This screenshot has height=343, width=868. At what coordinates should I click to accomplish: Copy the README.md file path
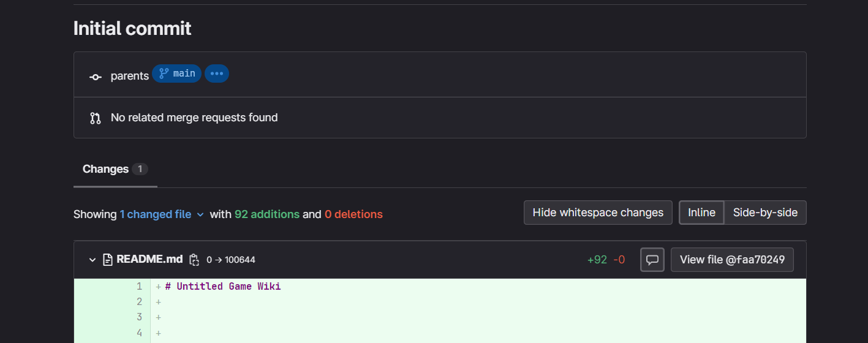194,260
